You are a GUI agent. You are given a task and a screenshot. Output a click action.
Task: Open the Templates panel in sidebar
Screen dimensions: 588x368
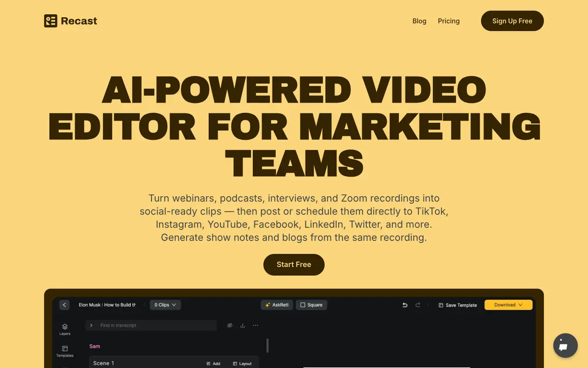point(65,351)
